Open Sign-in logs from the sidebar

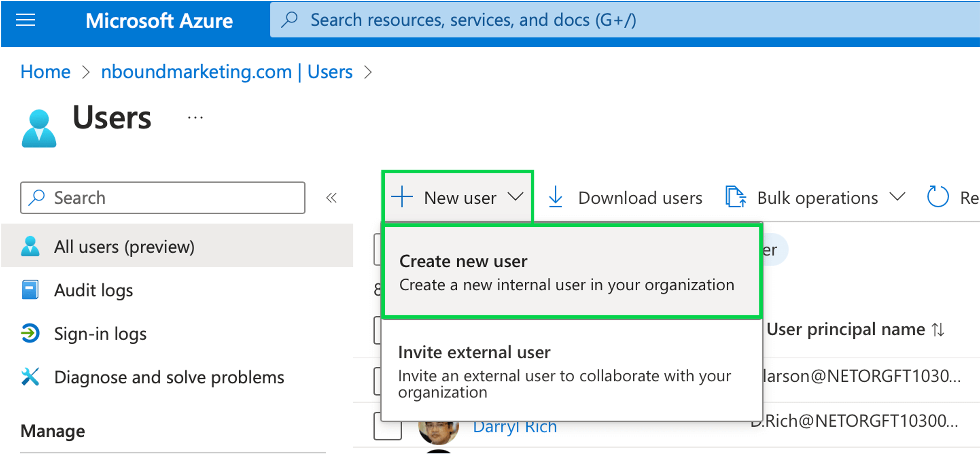100,334
